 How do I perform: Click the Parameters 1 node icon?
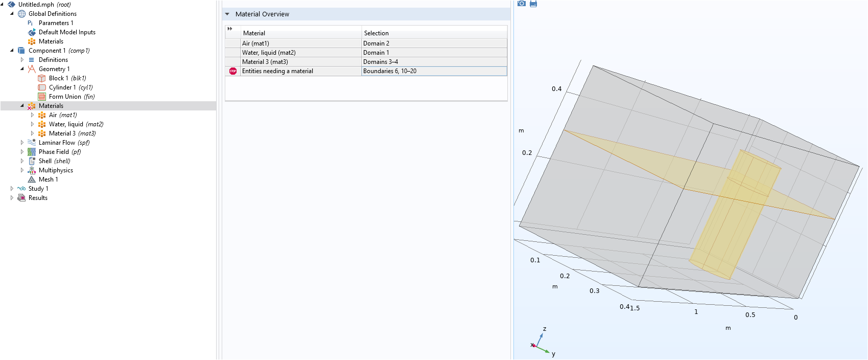[31, 23]
